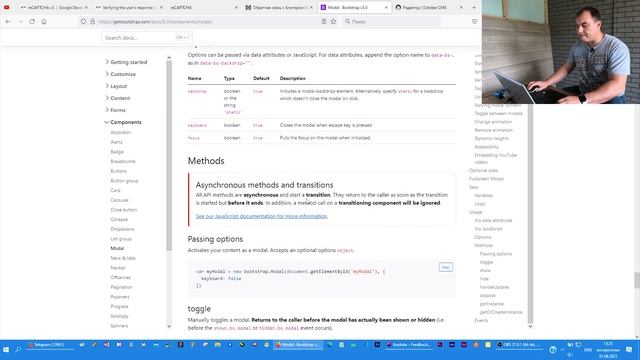
Task: Click left sidebar scrollbar thumb
Action: [169, 156]
